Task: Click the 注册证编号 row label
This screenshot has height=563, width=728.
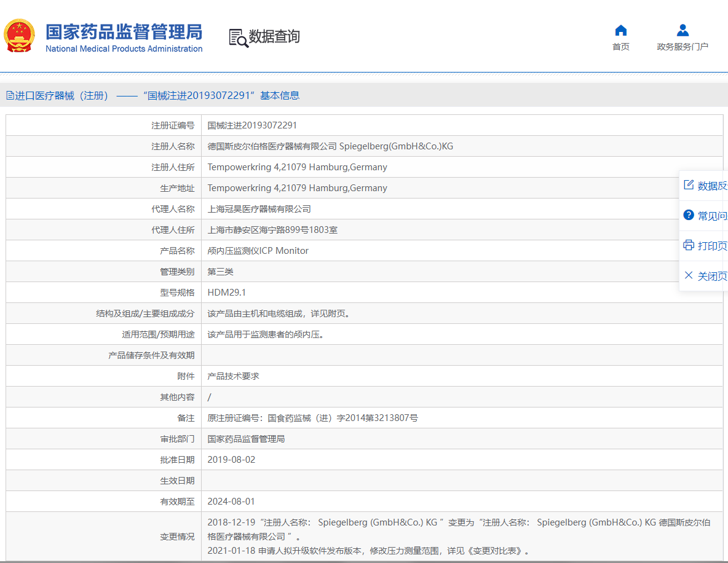Action: (173, 126)
